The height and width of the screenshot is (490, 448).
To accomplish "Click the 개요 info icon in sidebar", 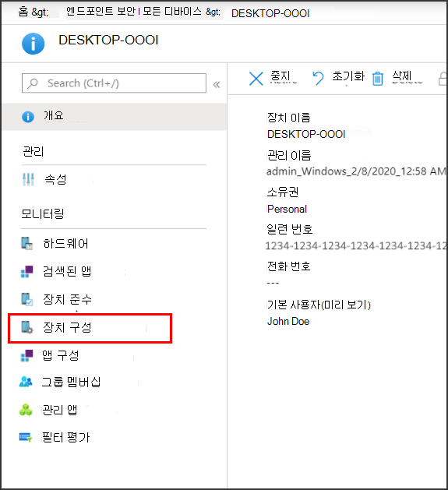I will click(28, 117).
